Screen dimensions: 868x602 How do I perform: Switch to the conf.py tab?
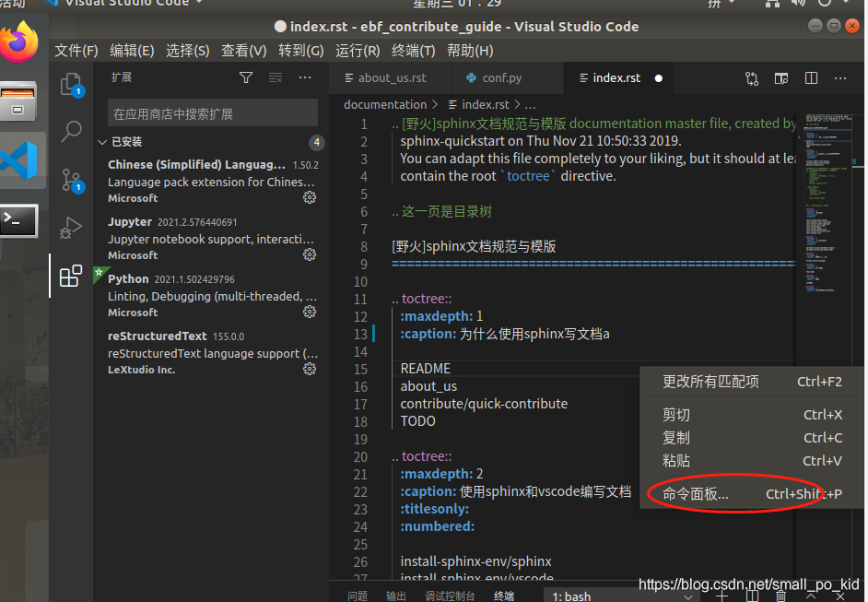508,78
